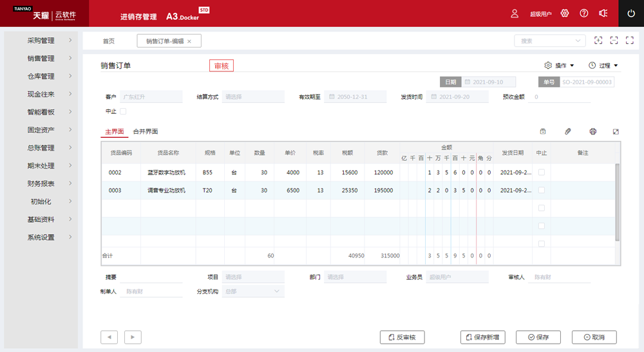
Task: Click the power logout icon
Action: point(631,14)
